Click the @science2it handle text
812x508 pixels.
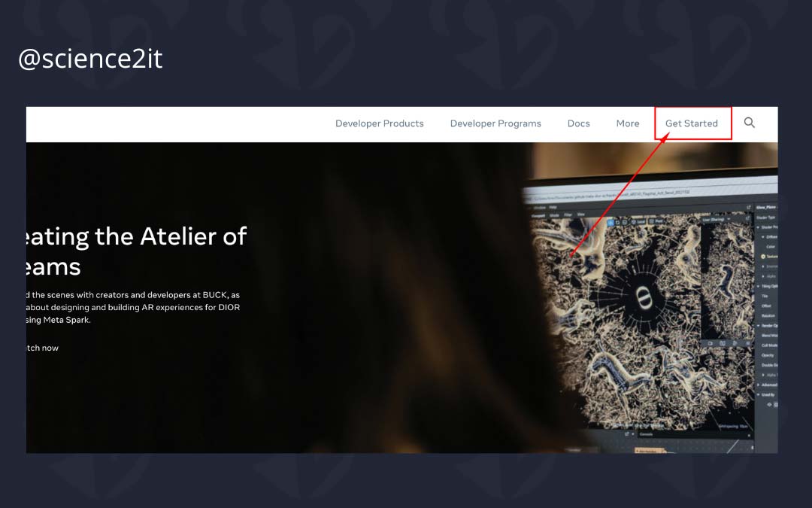pos(90,58)
